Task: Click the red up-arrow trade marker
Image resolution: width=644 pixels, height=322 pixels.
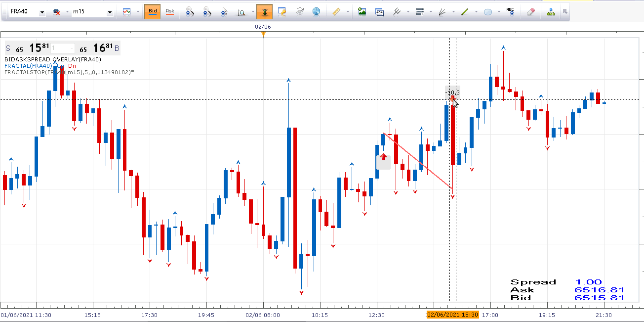Action: [x=383, y=158]
